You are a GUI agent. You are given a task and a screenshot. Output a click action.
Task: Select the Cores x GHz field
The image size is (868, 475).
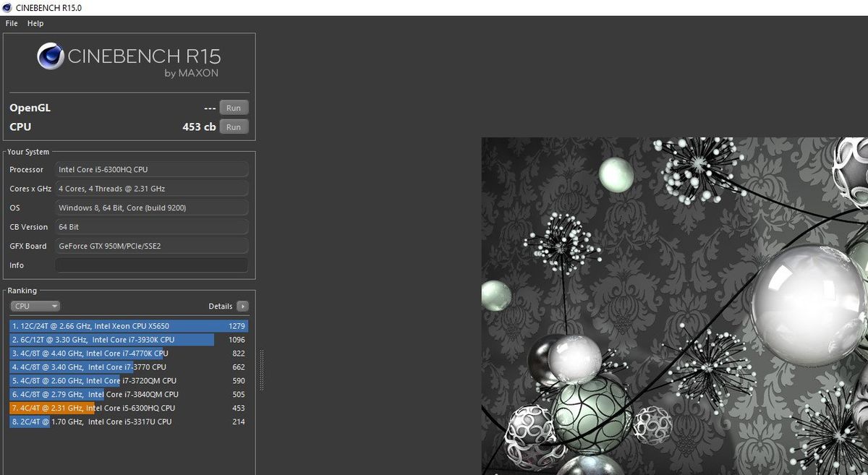[152, 189]
